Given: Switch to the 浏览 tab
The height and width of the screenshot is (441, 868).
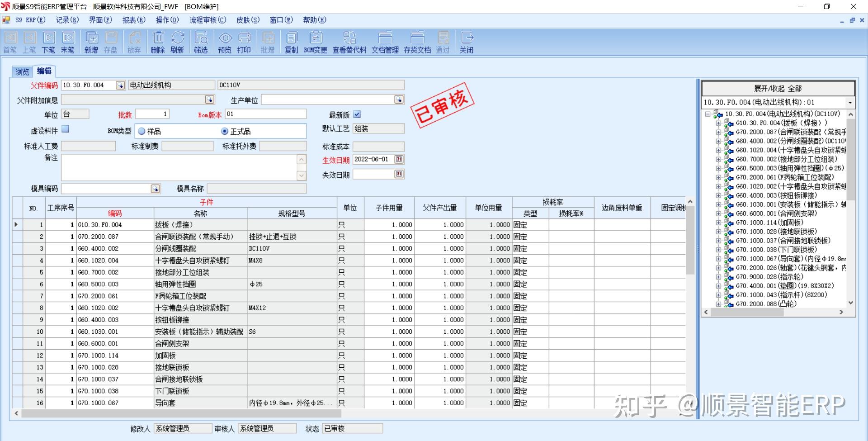Looking at the screenshot, I should [x=21, y=71].
